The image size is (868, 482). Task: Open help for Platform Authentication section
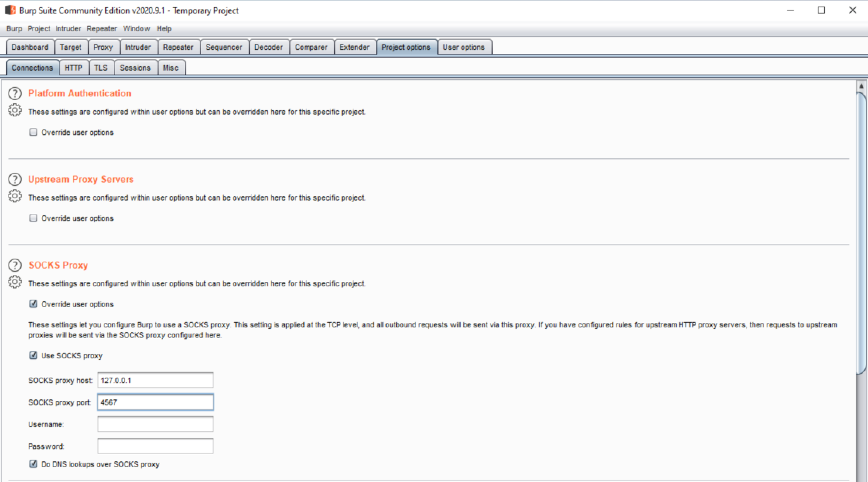click(x=15, y=94)
